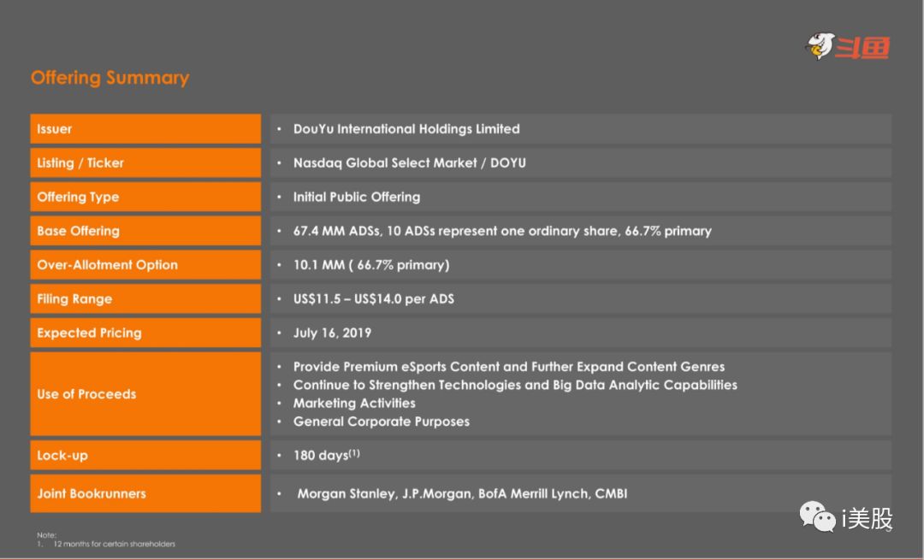Select the 'Offering Summary' heading

110,78
